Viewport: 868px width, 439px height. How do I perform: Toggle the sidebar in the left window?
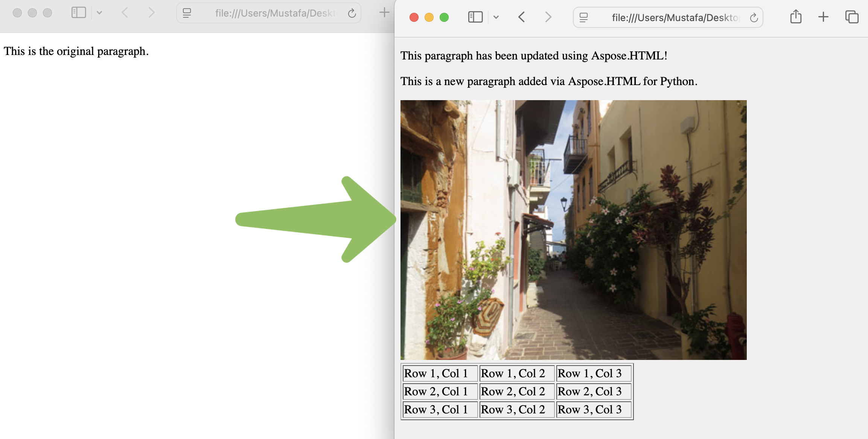[78, 12]
